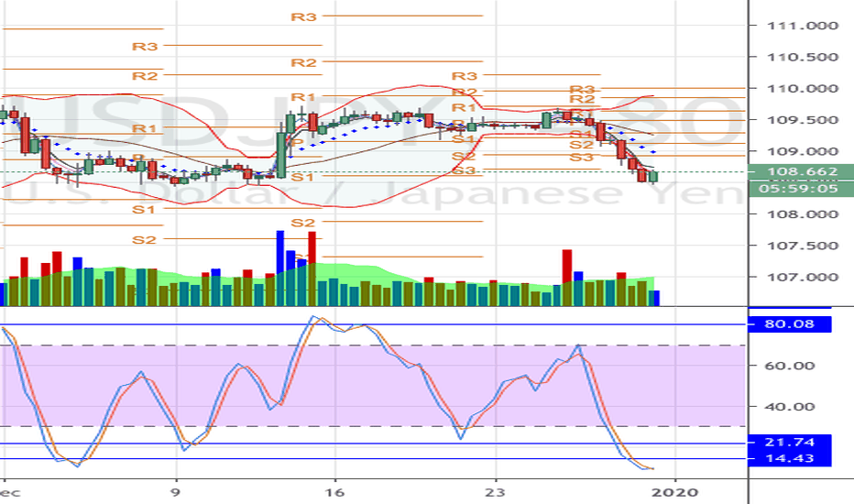This screenshot has width=854, height=504.
Task: Click the last blue volume bar before 2020
Action: (654, 298)
